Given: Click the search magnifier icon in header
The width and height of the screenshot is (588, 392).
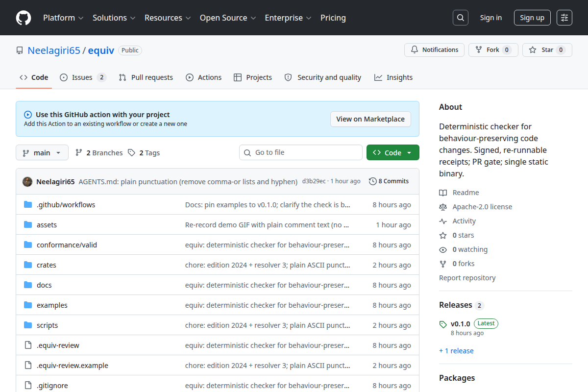Looking at the screenshot, I should (460, 18).
